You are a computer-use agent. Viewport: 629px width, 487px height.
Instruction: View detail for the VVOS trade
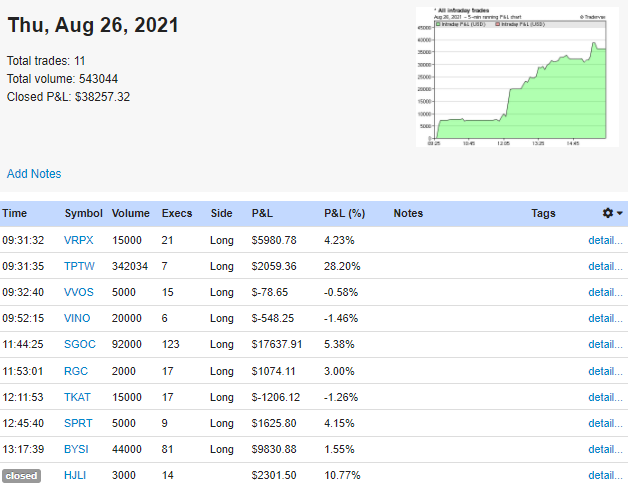[x=605, y=292]
